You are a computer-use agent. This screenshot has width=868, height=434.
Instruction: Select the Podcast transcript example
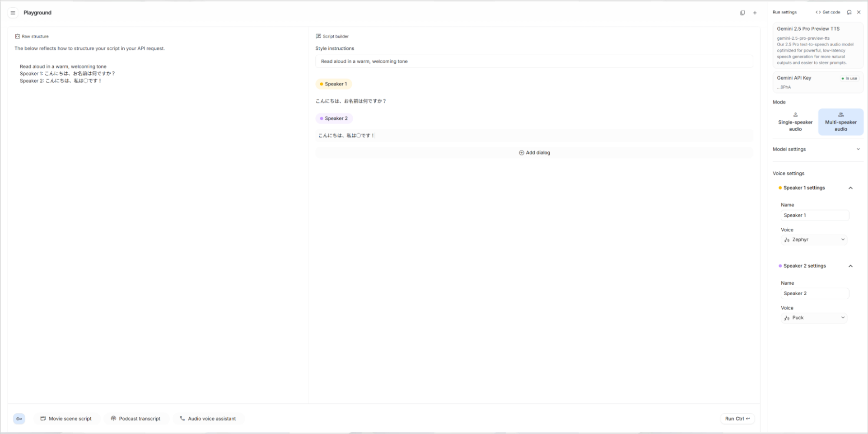coord(136,418)
